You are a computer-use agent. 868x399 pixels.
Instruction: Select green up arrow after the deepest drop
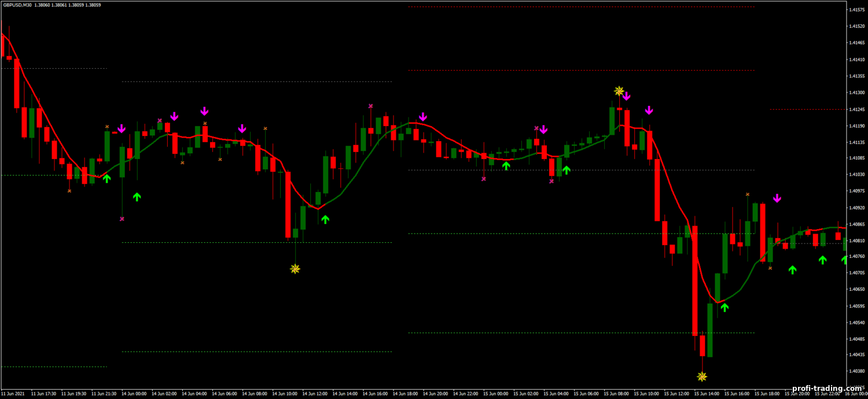pos(724,307)
